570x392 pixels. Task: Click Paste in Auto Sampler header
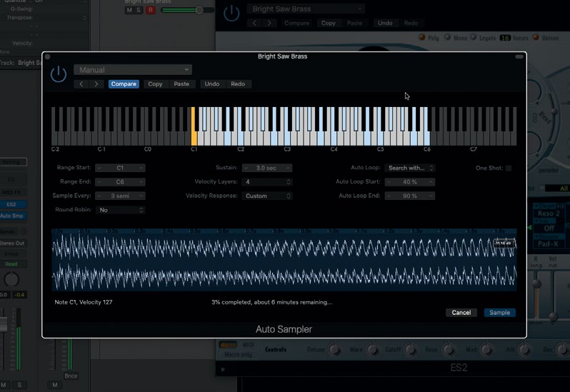[181, 84]
